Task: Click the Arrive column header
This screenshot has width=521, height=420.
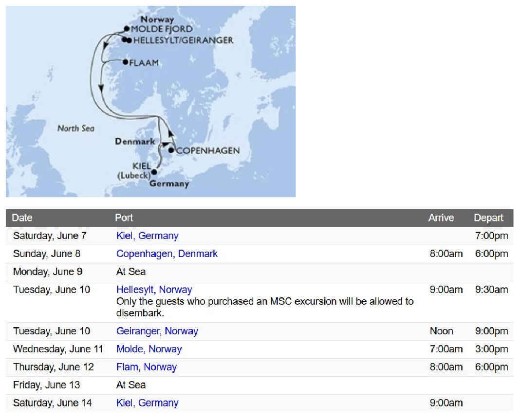Action: pyautogui.click(x=441, y=218)
